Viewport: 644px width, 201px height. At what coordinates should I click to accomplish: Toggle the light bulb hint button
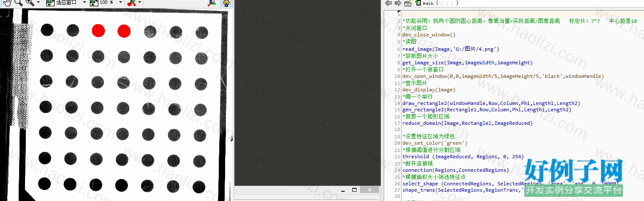click(x=226, y=3)
